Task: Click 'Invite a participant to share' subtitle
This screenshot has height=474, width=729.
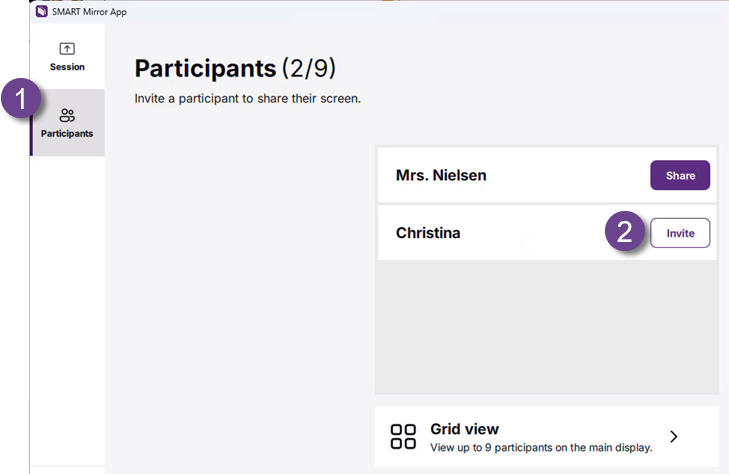Action: 247,100
